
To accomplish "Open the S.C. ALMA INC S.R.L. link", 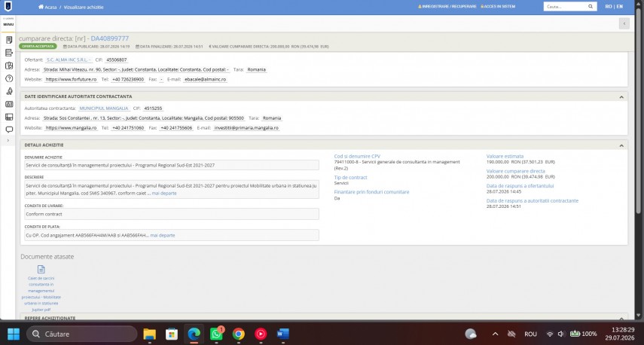I will [69, 60].
